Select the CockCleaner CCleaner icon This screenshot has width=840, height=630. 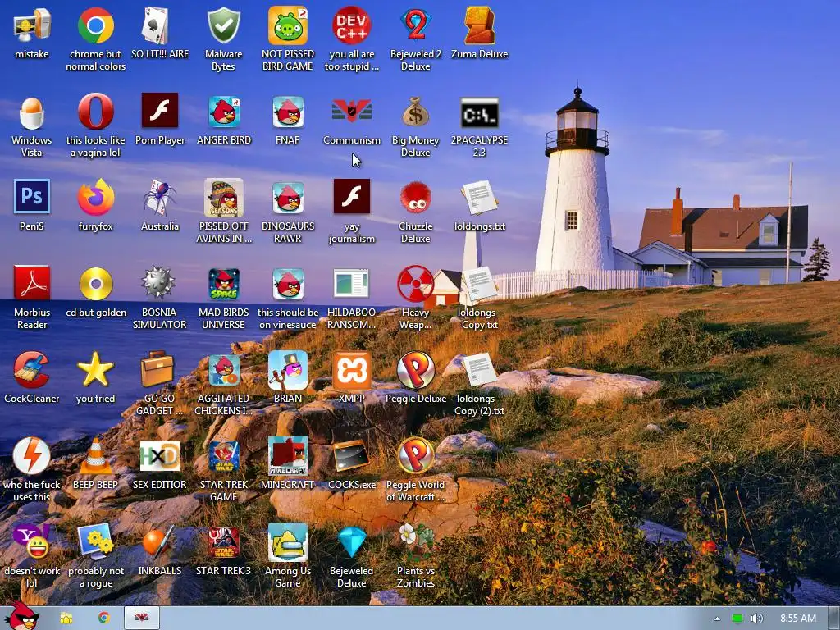tap(32, 370)
